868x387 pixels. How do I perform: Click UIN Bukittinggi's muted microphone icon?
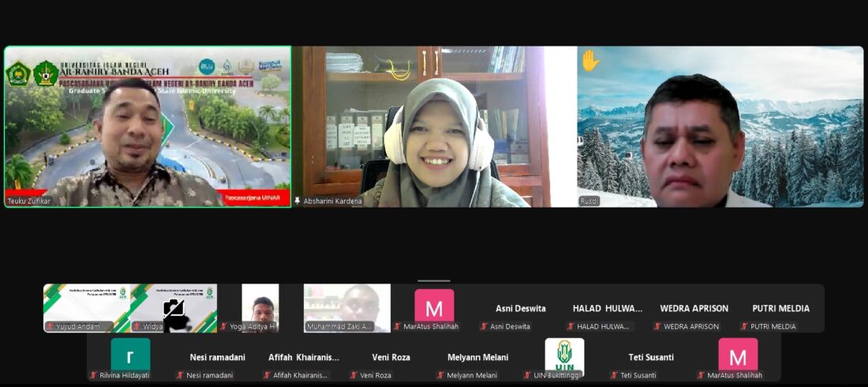527,375
